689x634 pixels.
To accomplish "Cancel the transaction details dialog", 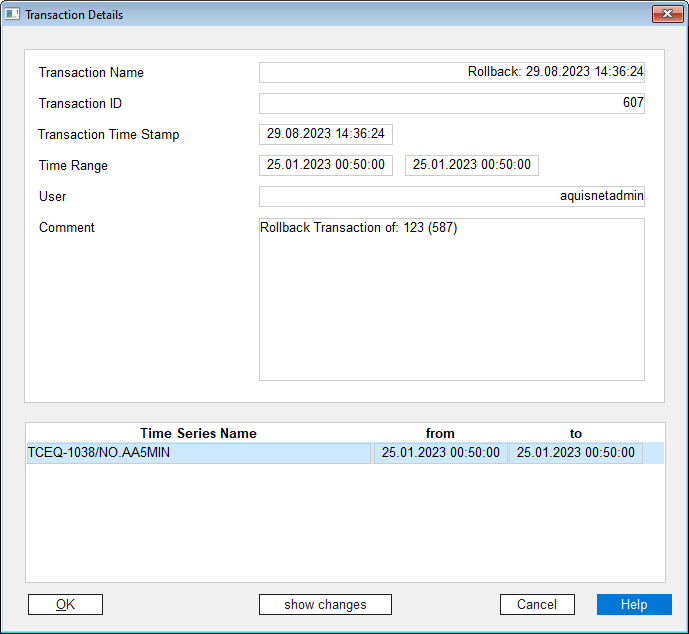I will [x=537, y=605].
